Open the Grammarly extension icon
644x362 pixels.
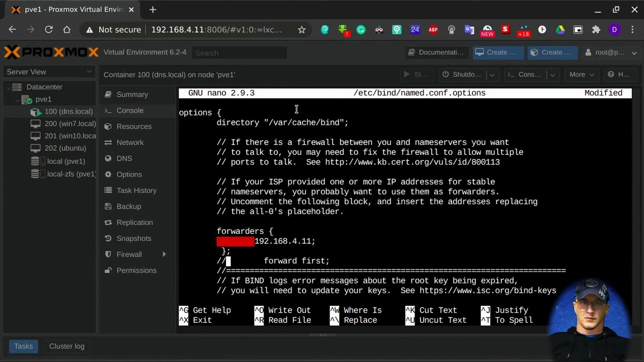pos(361,30)
